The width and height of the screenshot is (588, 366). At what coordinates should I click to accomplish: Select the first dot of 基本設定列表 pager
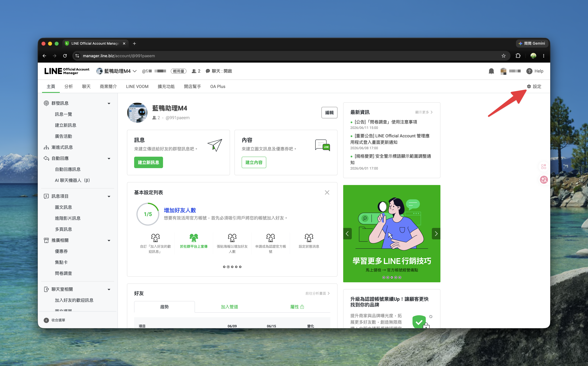coord(224,267)
